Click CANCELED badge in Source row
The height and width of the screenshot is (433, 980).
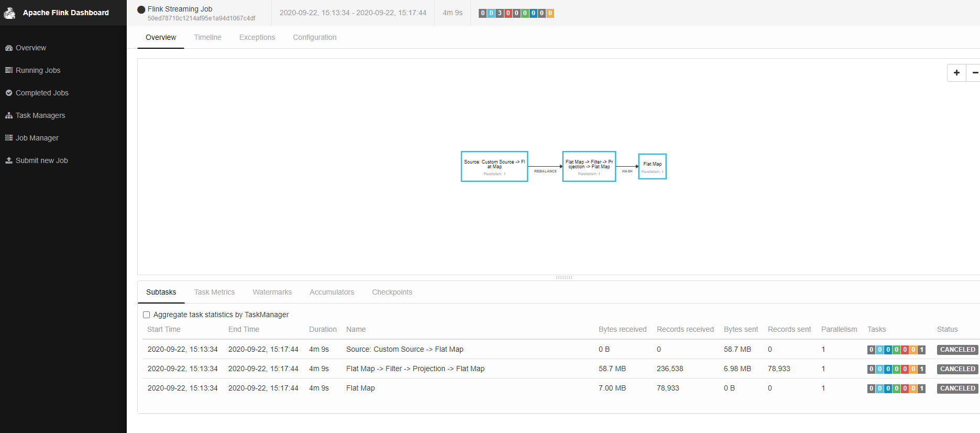957,350
